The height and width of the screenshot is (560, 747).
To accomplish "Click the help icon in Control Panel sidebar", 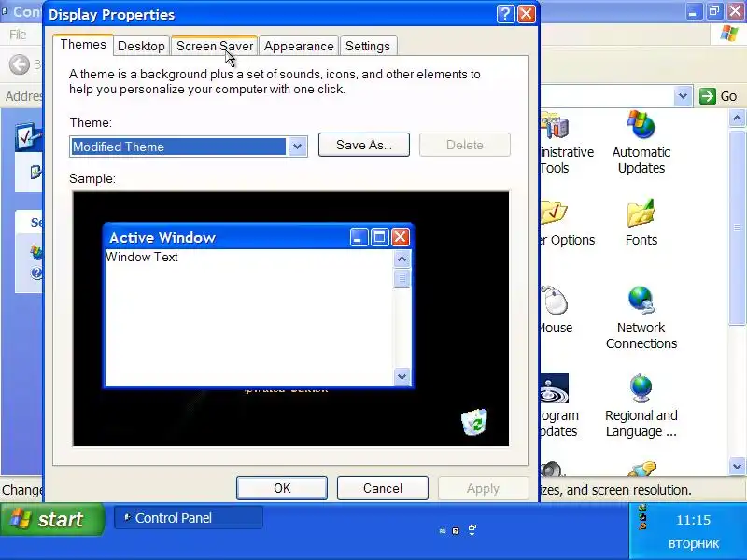I will tap(36, 273).
